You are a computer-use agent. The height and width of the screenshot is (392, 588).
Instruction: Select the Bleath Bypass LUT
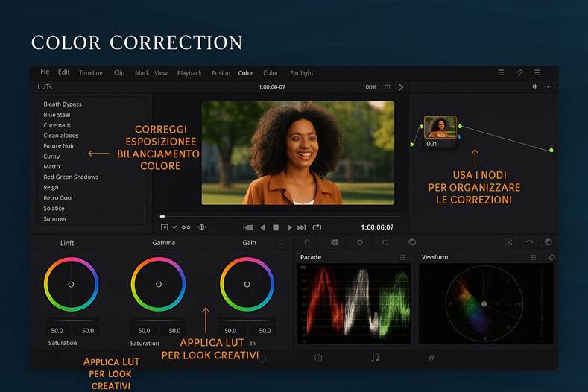tap(63, 104)
